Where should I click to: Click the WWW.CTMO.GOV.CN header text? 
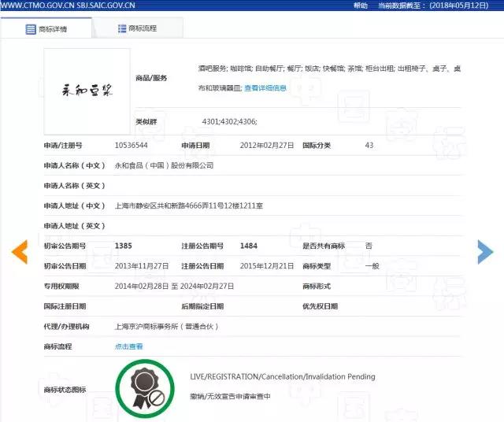[37, 6]
